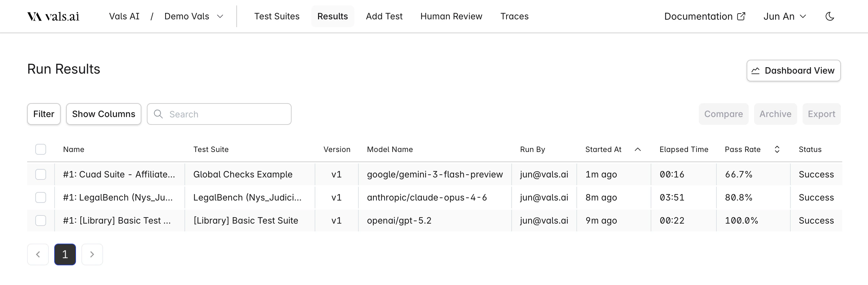
Task: Check the LegalBench run row
Action: coord(41,197)
